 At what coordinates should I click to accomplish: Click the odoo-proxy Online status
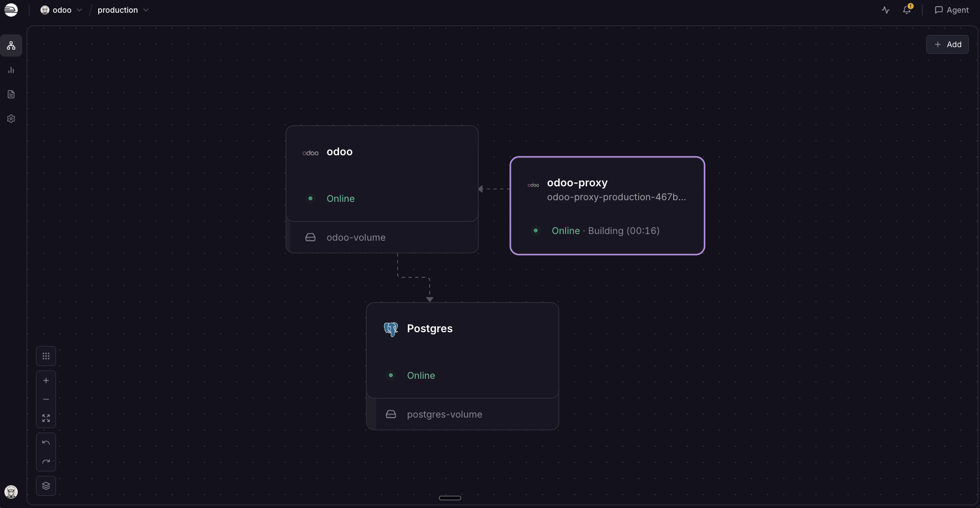pyautogui.click(x=565, y=231)
